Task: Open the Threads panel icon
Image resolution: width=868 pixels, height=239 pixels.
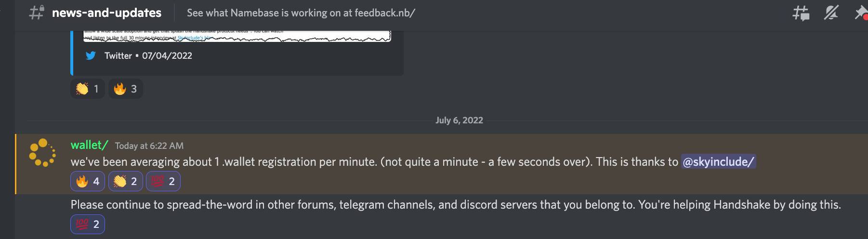Action: click(x=801, y=13)
